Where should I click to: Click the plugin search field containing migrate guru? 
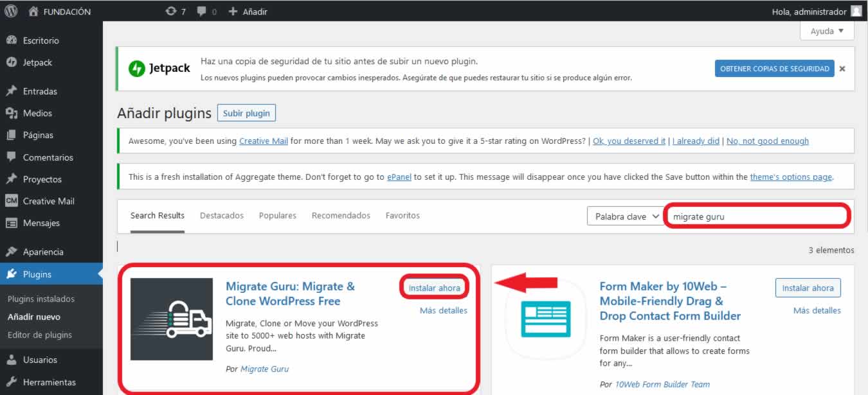click(x=757, y=216)
